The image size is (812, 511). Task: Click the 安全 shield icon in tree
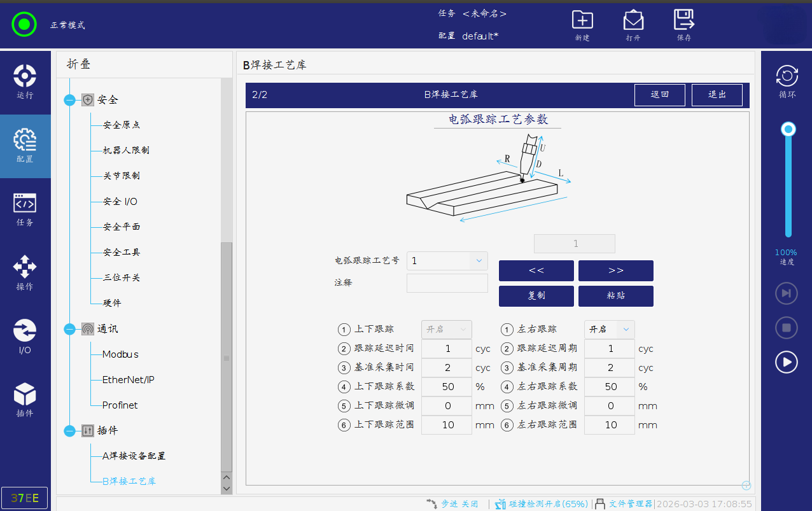[88, 100]
